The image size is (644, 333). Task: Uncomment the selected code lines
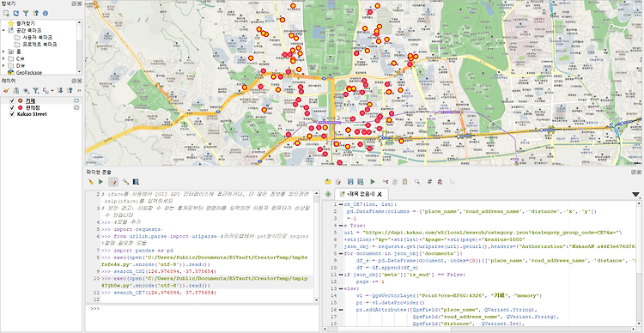pyautogui.click(x=440, y=181)
